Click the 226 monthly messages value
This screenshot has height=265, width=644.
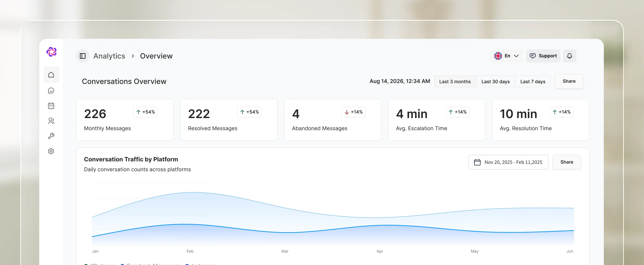pyautogui.click(x=95, y=114)
